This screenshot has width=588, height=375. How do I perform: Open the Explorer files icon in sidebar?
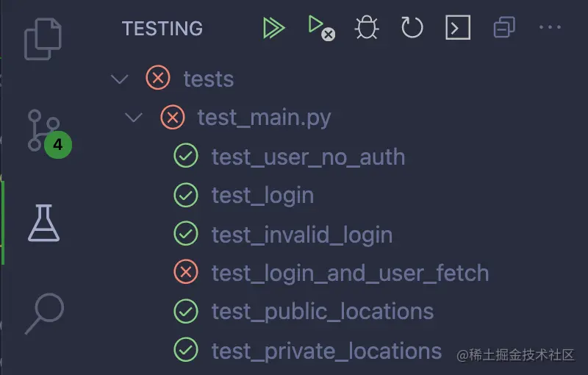[43, 38]
